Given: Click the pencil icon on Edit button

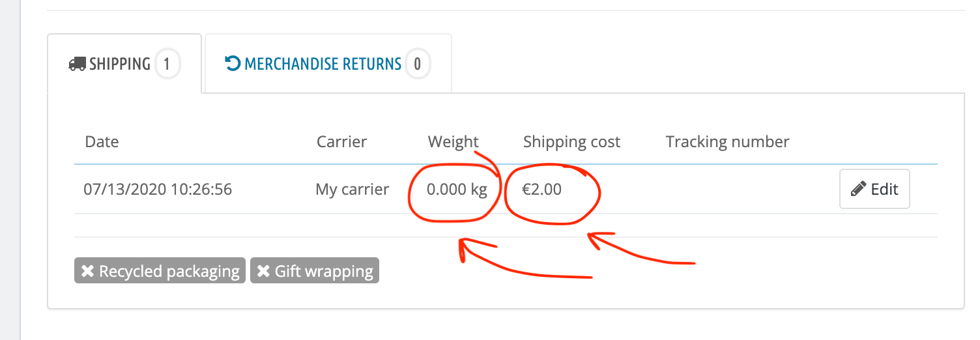Looking at the screenshot, I should (x=859, y=189).
